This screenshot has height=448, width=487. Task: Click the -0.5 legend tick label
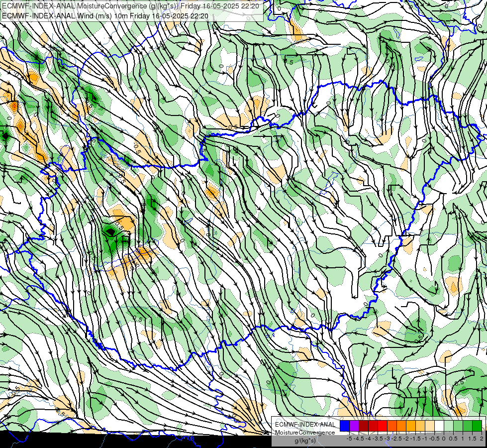(434, 439)
